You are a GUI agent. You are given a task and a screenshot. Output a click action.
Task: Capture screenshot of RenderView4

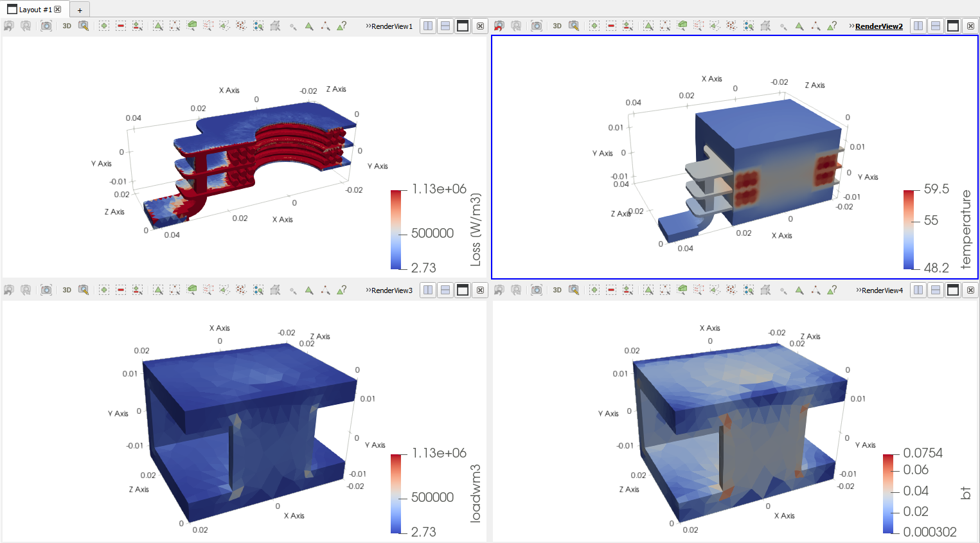537,290
